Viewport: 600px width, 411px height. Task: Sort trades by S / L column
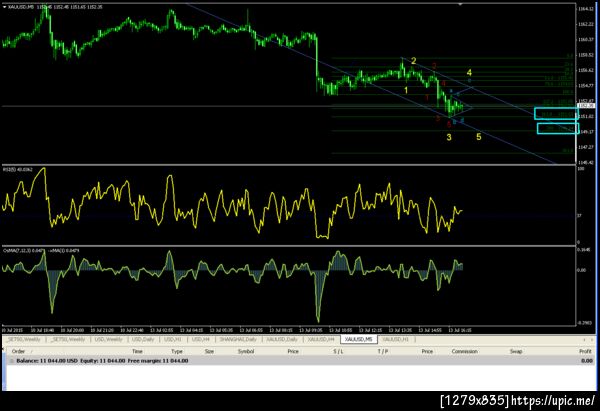coord(338,351)
